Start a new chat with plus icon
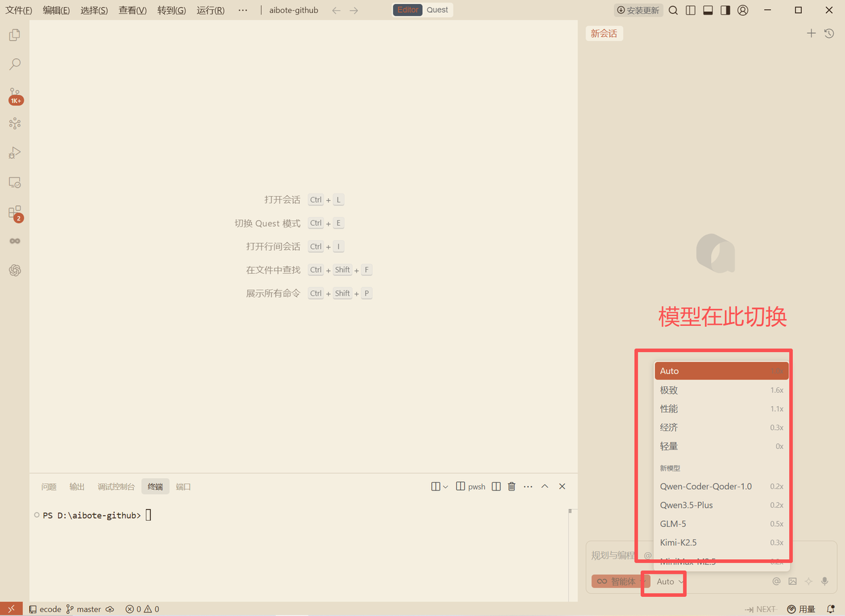 tap(811, 33)
